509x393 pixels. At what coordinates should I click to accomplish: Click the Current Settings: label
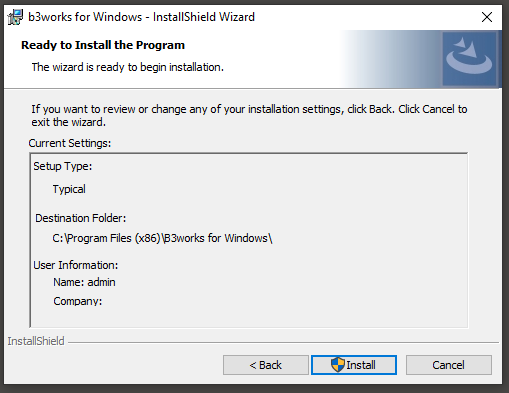click(x=70, y=143)
